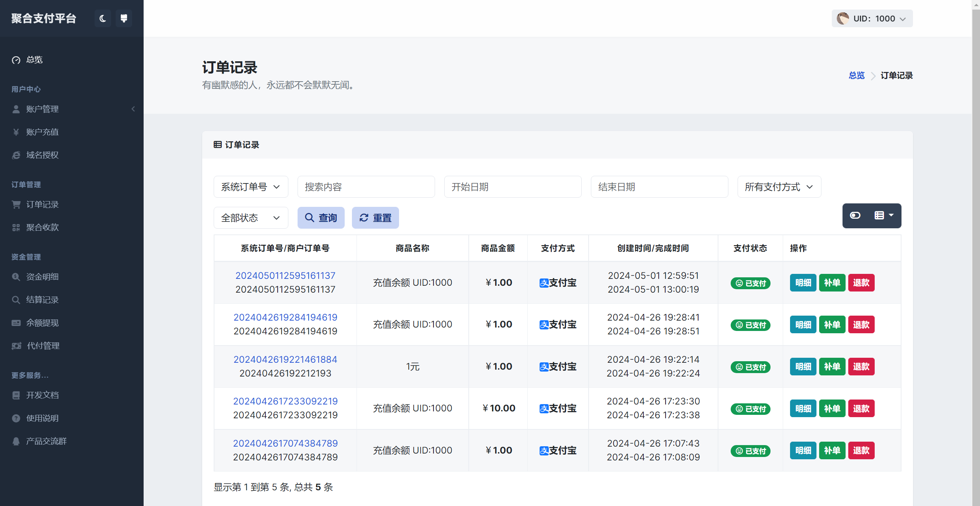Open the 系统订单号 search type dropdown
980x506 pixels.
[250, 187]
